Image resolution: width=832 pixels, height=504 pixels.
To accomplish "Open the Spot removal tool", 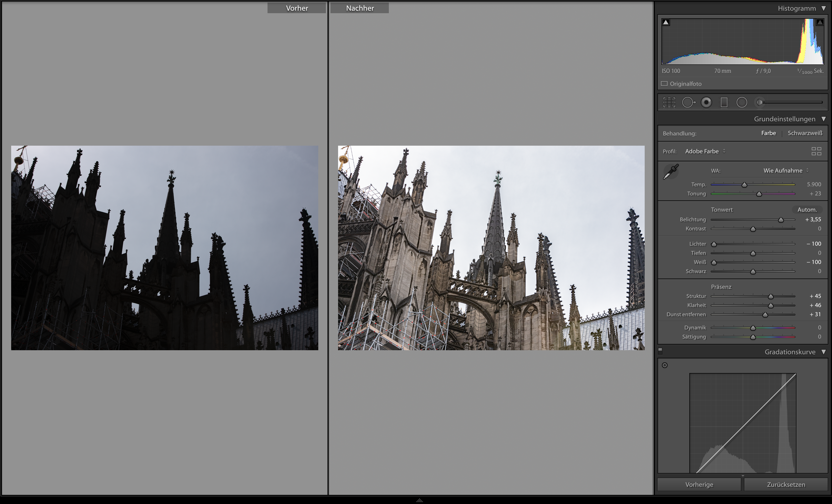I will click(689, 102).
